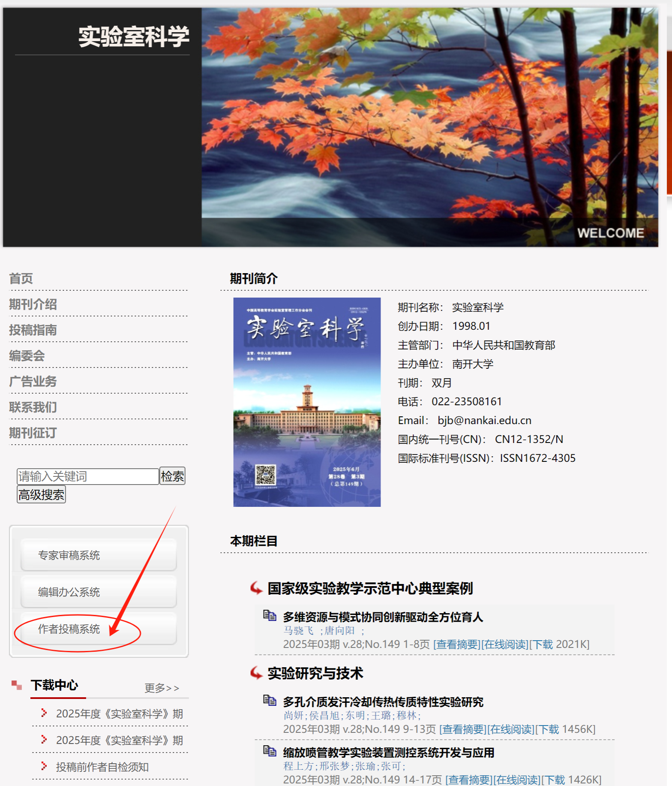Click red arrow icon beside 国家级实验教学示范中心典型案例
672x786 pixels.
[256, 588]
